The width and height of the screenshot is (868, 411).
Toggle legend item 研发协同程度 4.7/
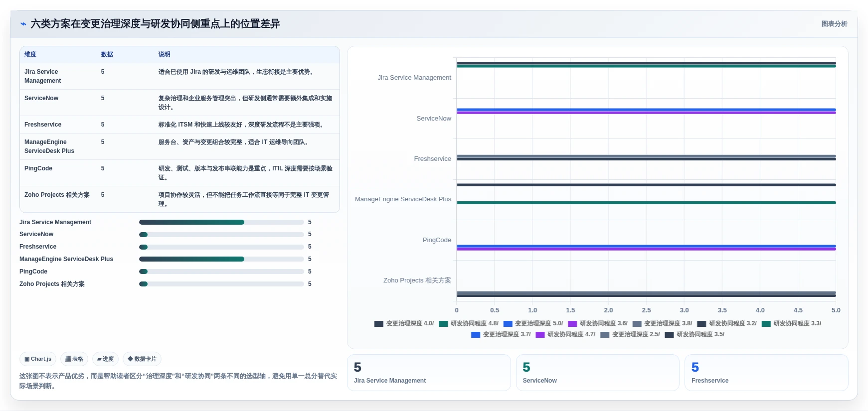point(565,334)
